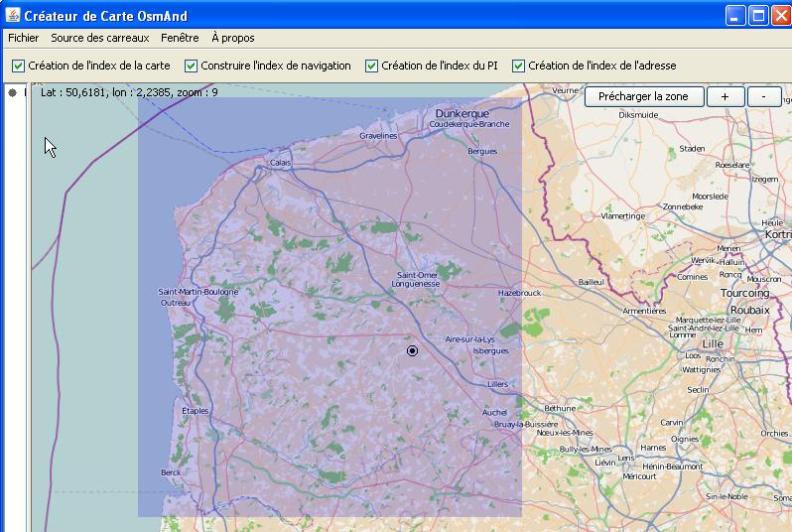Click the Vlamertinge label on the map
This screenshot has height=532, width=792.
(623, 216)
